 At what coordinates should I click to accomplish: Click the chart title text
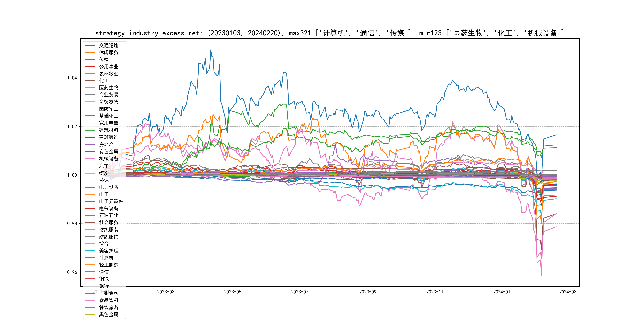[x=330, y=33]
